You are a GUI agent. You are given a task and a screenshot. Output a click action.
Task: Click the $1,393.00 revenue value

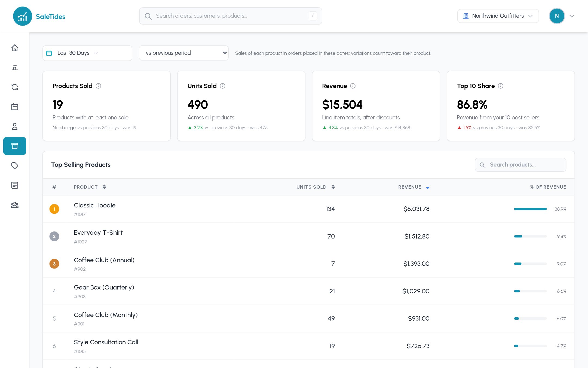coord(416,264)
